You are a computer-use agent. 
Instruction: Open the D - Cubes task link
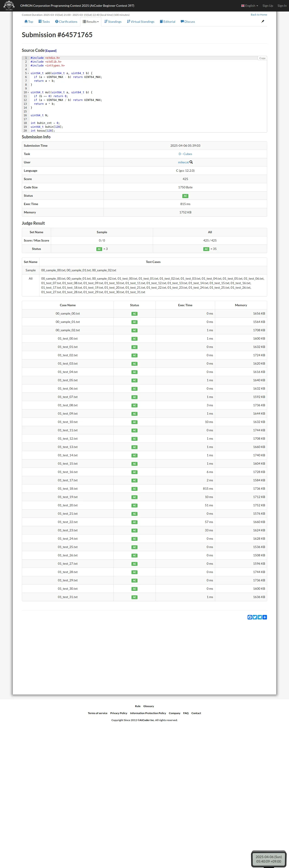(185, 154)
